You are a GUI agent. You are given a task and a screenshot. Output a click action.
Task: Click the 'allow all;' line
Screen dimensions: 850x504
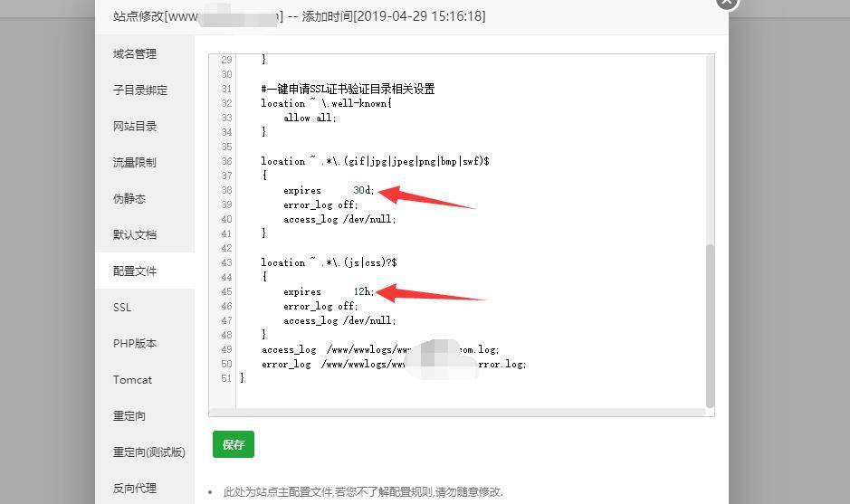(x=310, y=118)
